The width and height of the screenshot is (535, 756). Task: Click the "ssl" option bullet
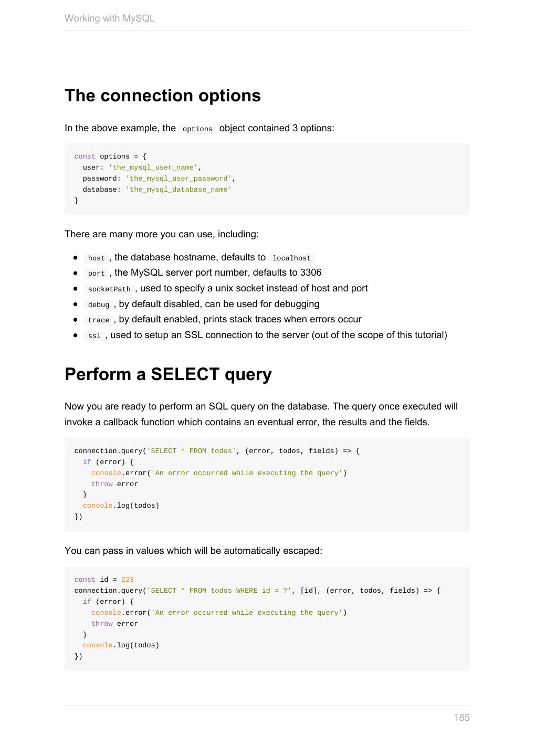(94, 336)
